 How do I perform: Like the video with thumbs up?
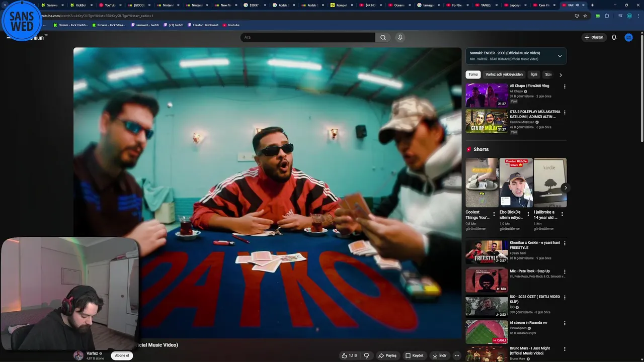click(349, 355)
